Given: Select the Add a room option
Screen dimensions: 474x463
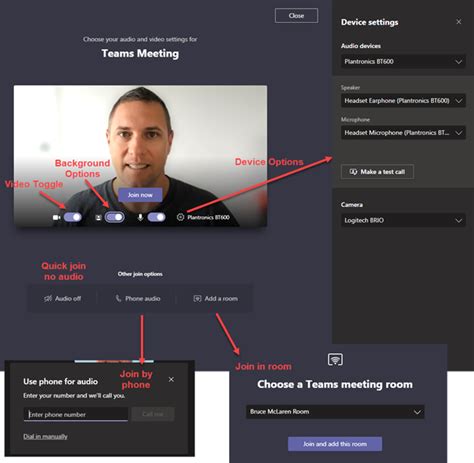Looking at the screenshot, I should coord(216,299).
